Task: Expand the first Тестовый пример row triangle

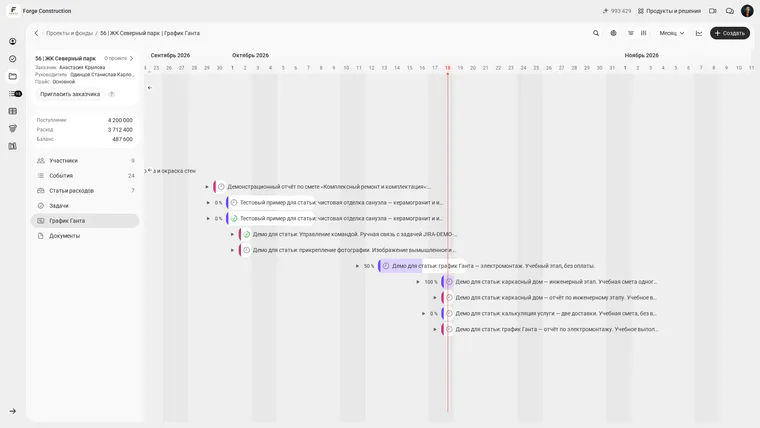Action: tap(208, 203)
